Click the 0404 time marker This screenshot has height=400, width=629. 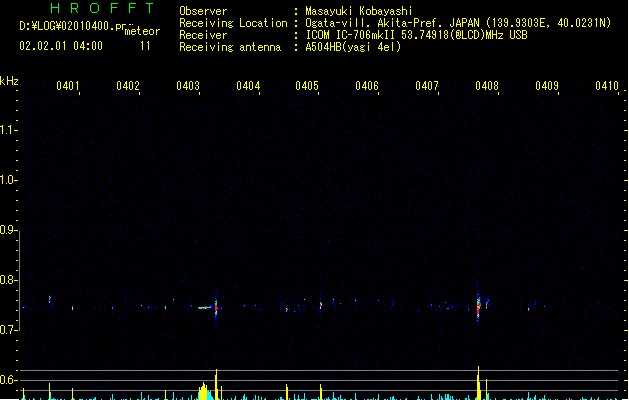[248, 86]
